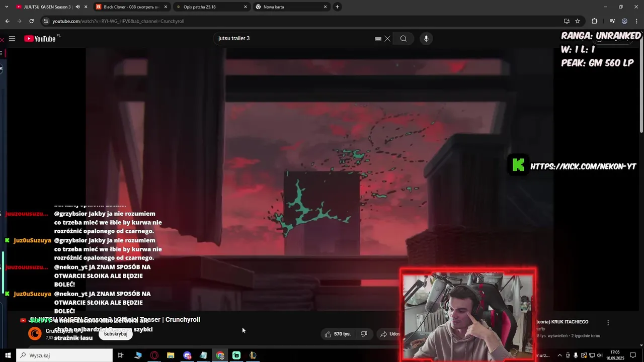Show hidden system tray icons

[x=559, y=355]
